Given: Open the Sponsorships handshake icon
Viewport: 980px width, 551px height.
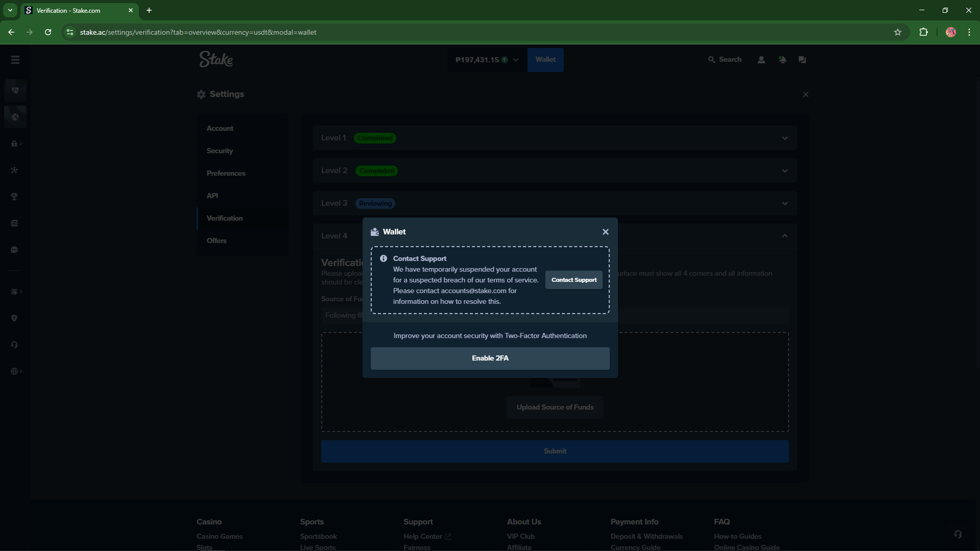Looking at the screenshot, I should pos(15,292).
